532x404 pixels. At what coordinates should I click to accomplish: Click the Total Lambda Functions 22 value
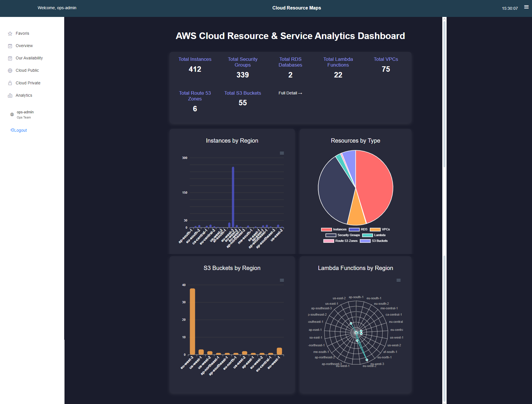(338, 75)
